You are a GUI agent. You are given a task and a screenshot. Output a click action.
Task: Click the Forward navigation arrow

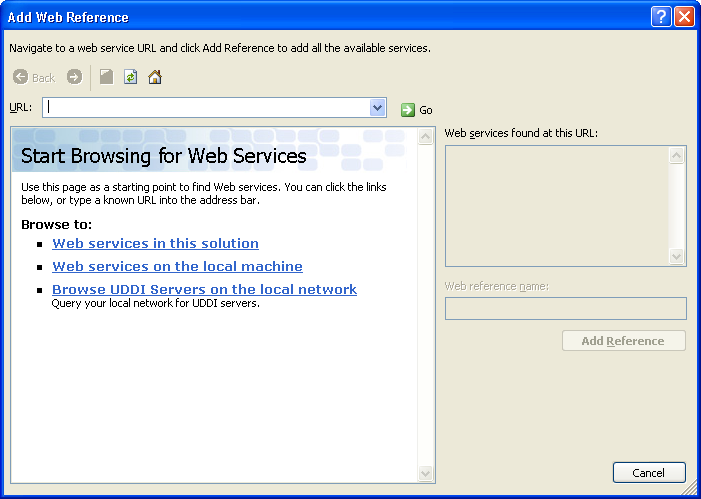pos(74,77)
